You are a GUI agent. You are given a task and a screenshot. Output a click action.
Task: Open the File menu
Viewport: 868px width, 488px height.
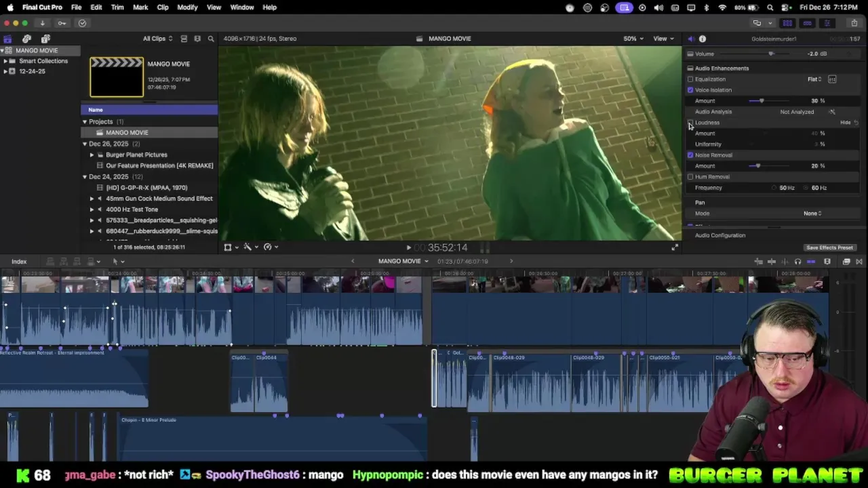[x=77, y=7]
